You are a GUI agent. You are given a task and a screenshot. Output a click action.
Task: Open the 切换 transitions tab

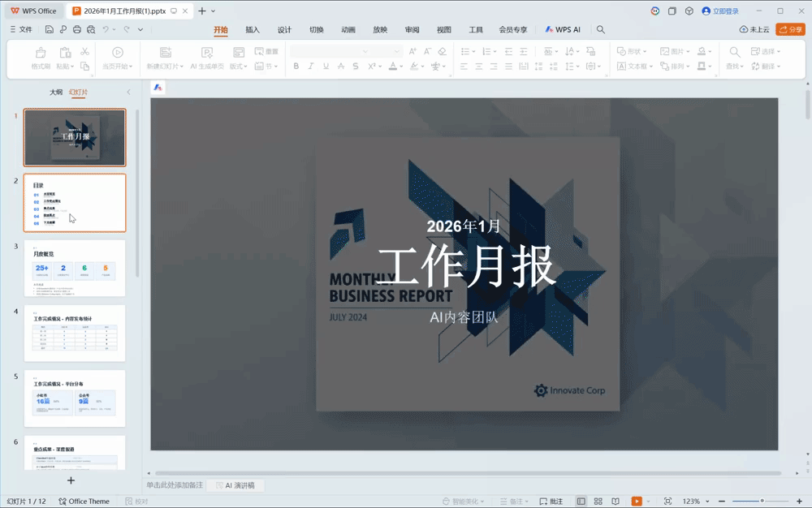[x=317, y=29]
